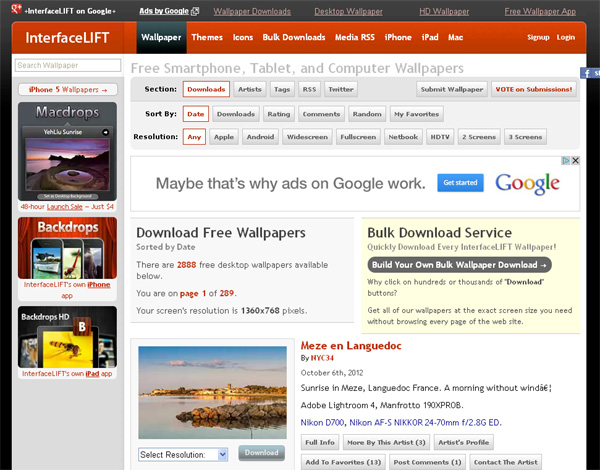This screenshot has width=600, height=470.
Task: Filter resolution by Apple
Action: 224,137
